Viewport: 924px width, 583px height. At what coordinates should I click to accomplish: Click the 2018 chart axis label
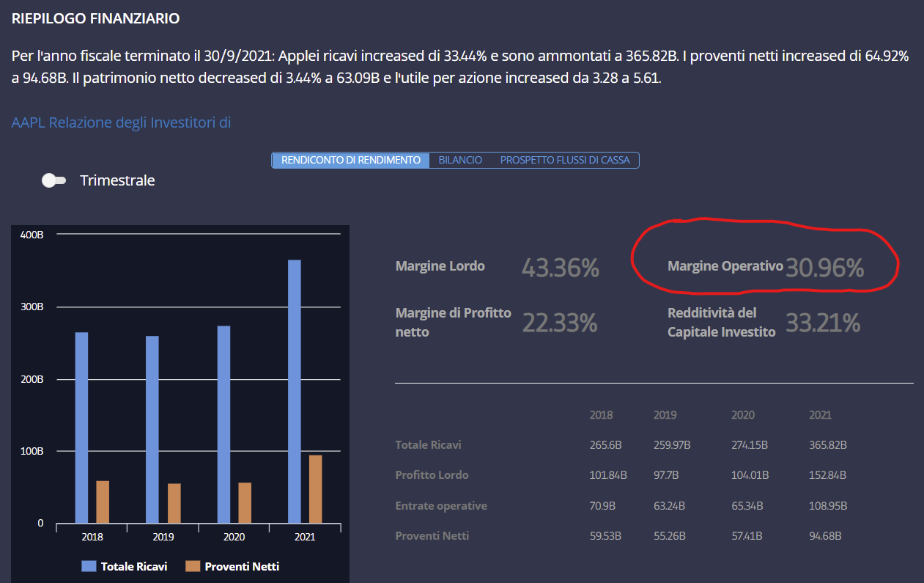(x=92, y=537)
